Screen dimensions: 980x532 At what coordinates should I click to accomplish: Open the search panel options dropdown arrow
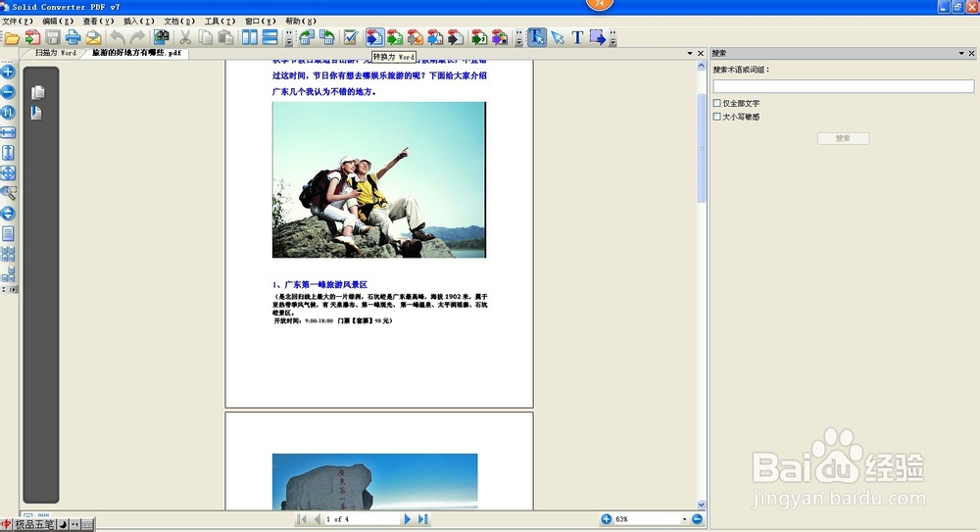962,54
